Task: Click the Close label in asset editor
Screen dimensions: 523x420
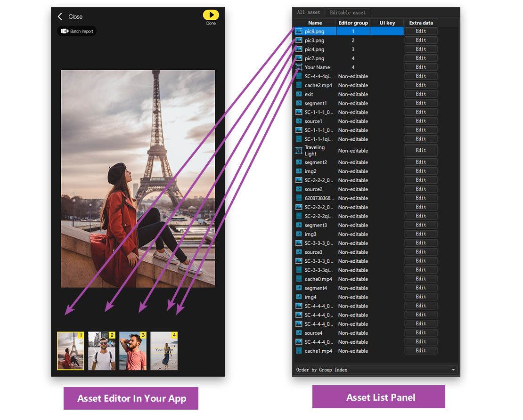Action: pos(75,16)
